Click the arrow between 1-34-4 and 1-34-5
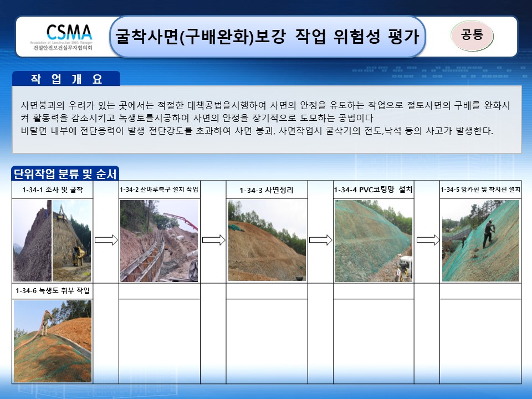 point(428,240)
